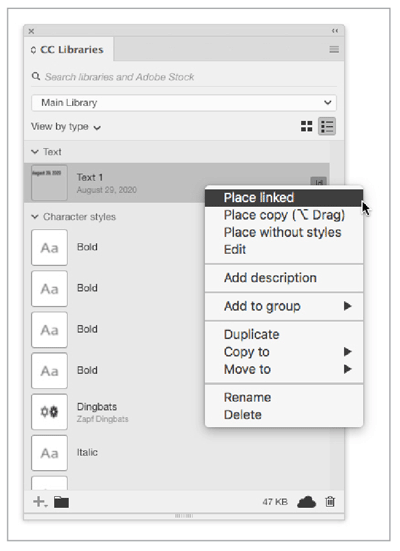The image size is (400, 551).
Task: Click the add content plus icon
Action: (x=40, y=502)
